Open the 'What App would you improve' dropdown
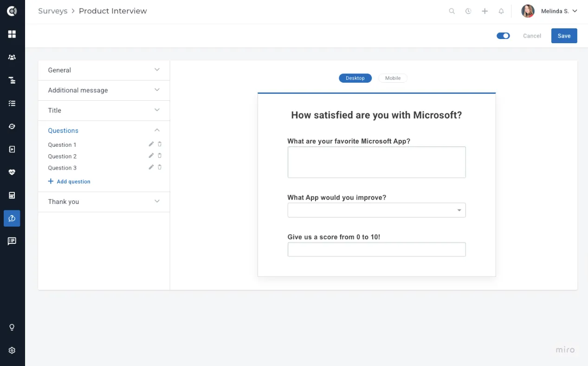This screenshot has height=366, width=588. coord(376,210)
